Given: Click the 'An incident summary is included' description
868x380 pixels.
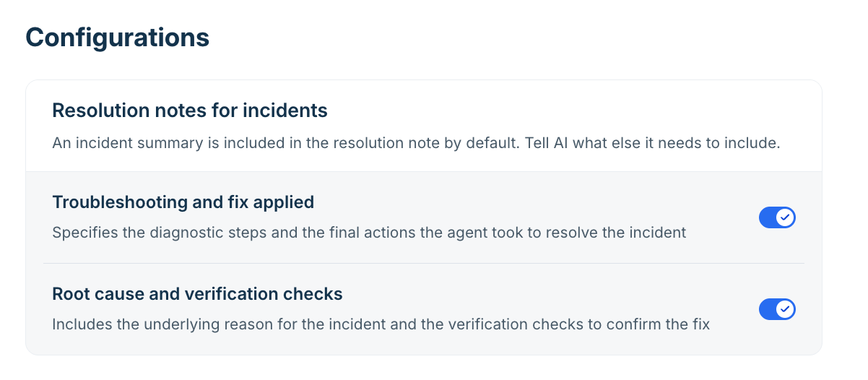Looking at the screenshot, I should click(x=416, y=143).
